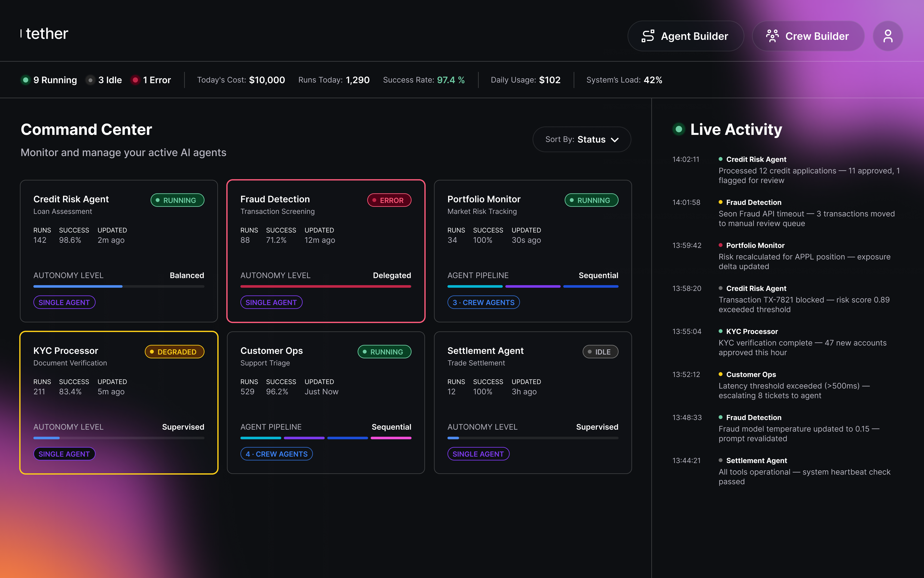Click Today's Cost value $10,000
The image size is (924, 578).
267,80
